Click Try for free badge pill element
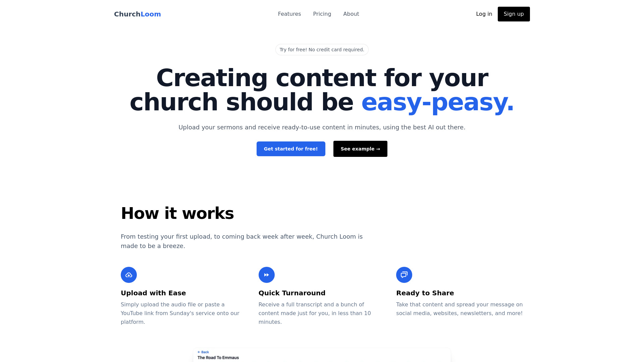 tap(322, 50)
